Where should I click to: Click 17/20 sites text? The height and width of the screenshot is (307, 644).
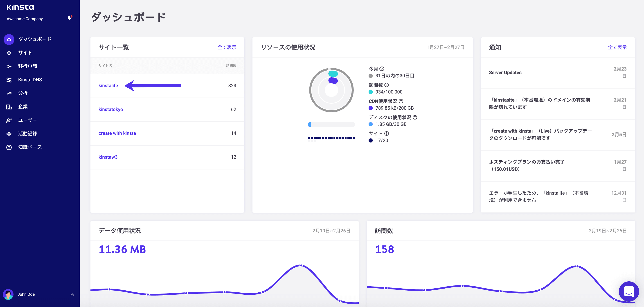(382, 141)
